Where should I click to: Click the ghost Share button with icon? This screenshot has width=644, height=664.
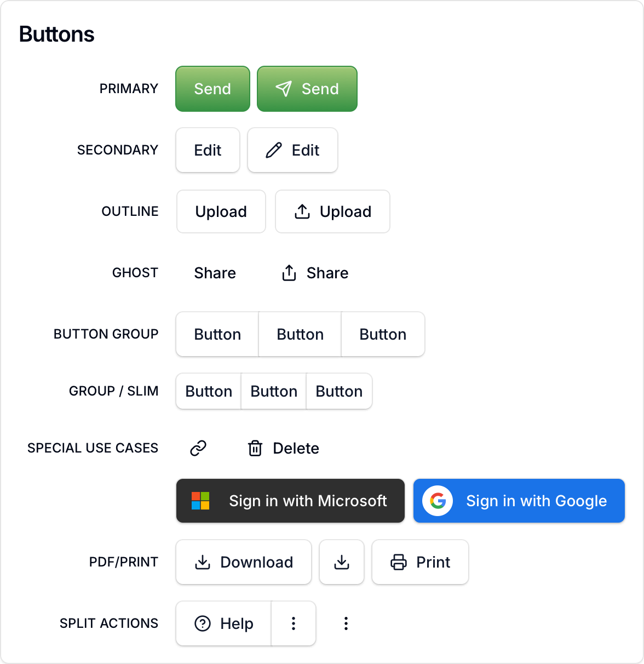[x=315, y=273]
